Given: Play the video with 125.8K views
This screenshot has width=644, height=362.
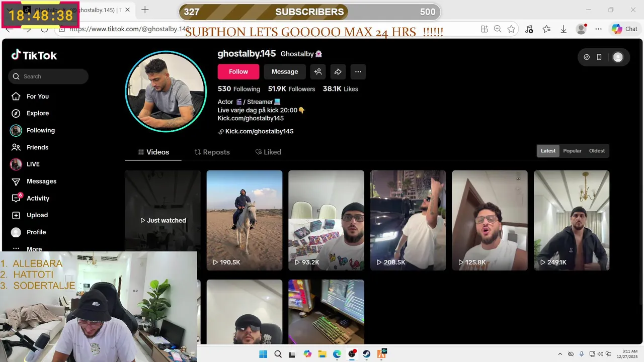Looking at the screenshot, I should pyautogui.click(x=490, y=220).
